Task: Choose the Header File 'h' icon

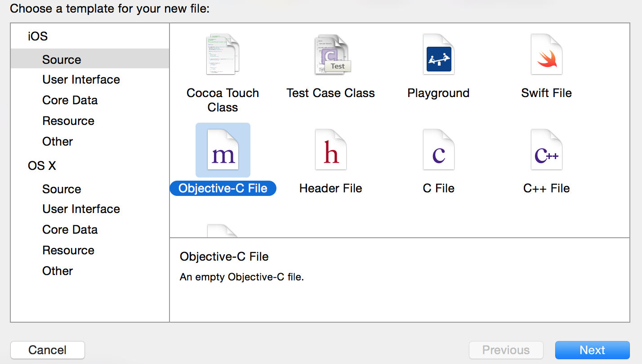Action: (331, 150)
